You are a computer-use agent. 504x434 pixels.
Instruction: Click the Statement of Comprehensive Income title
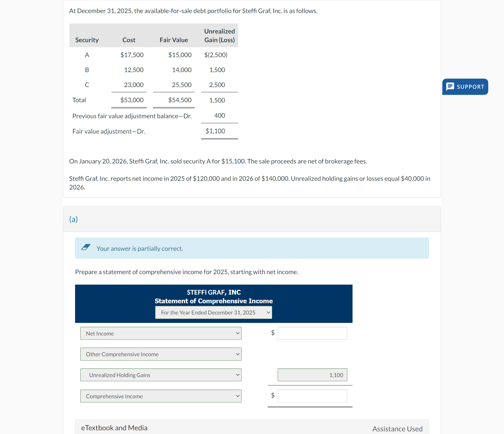point(213,301)
